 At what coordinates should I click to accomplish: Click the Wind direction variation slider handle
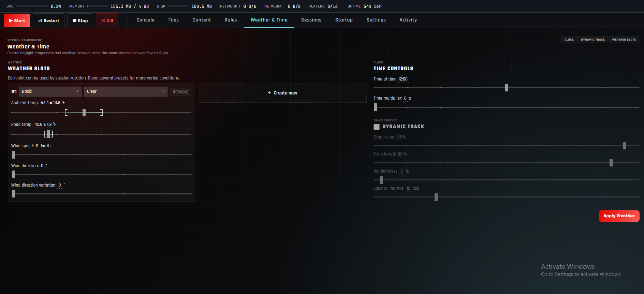(13, 194)
